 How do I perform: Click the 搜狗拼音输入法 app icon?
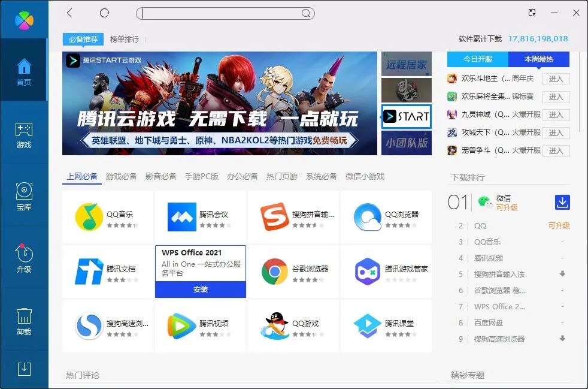coord(274,217)
